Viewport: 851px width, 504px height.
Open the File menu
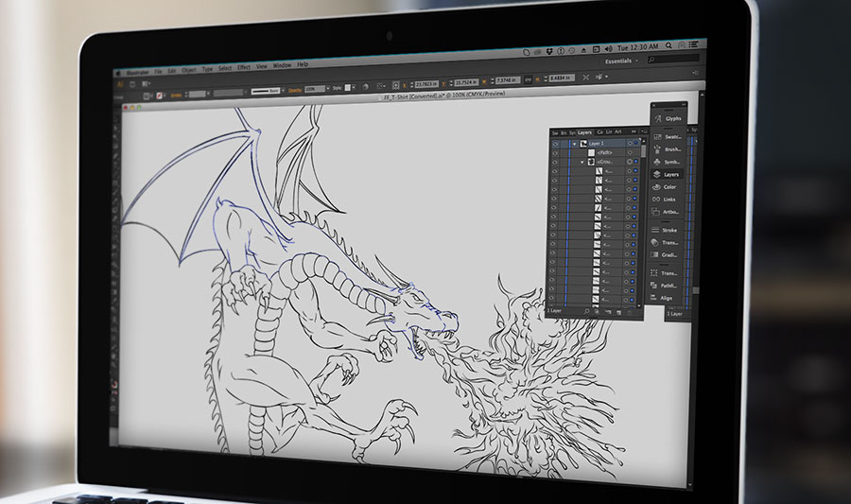click(x=158, y=71)
